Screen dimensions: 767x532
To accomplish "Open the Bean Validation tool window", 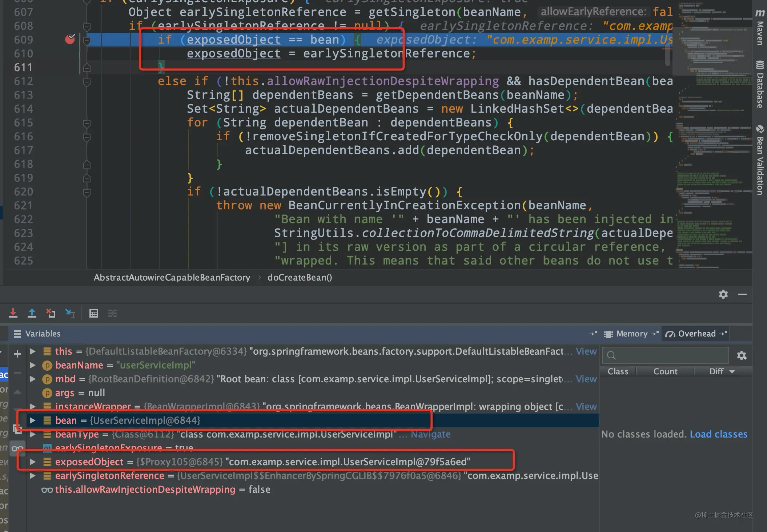I will (760, 160).
